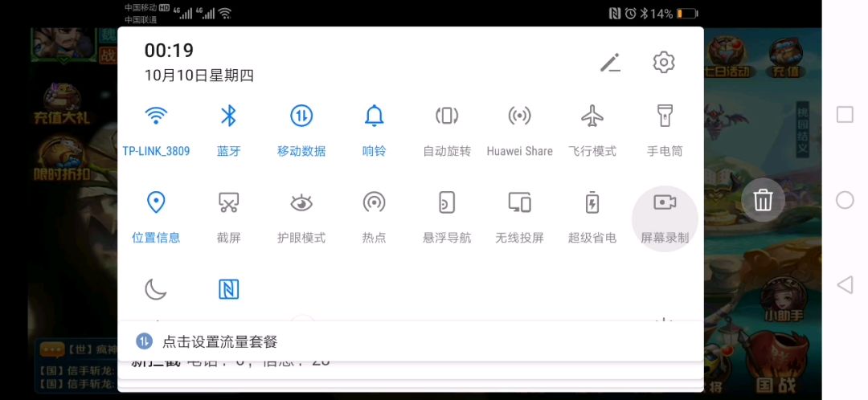Screen dimensions: 868x400
Task: Open 充值大礼 in the game
Action: click(61, 104)
